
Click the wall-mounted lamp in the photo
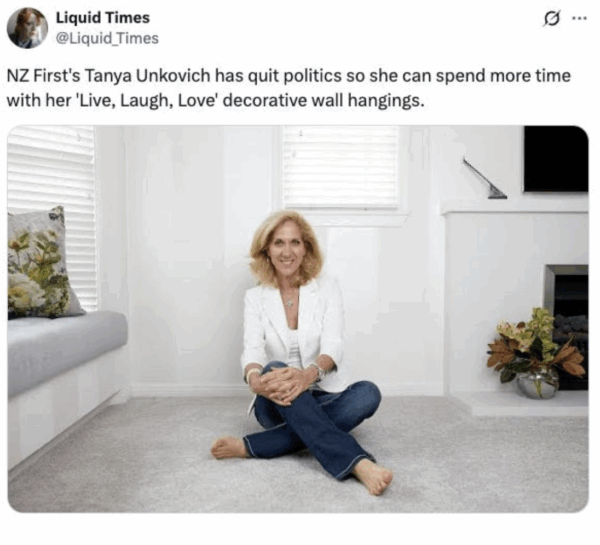pyautogui.click(x=485, y=178)
